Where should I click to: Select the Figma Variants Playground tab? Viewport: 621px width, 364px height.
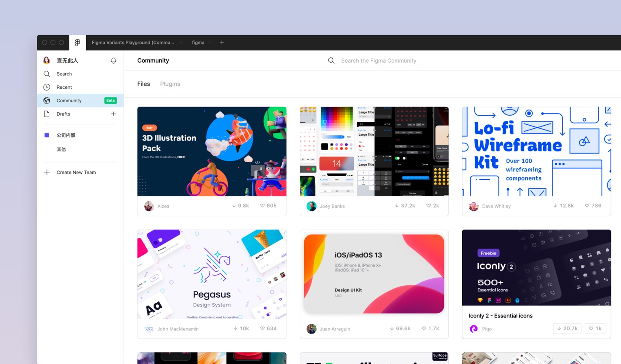coord(133,43)
